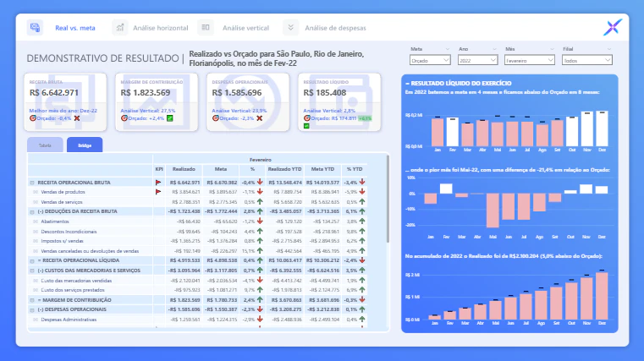
Task: Click the Análise de despesas chevrons icon
Action: 290,28
